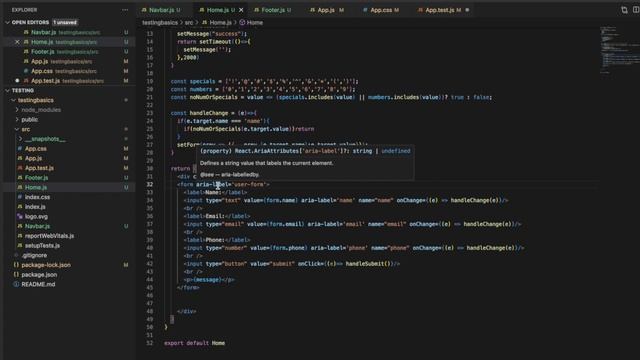The height and width of the screenshot is (360, 640).
Task: Collapse the testingbasics folder
Action: click(x=13, y=100)
